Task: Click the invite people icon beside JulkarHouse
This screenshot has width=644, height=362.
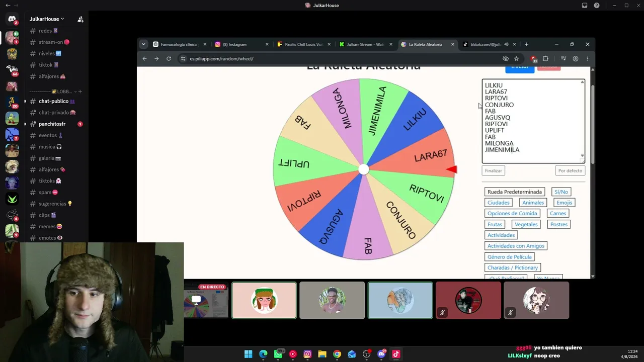Action: point(80,19)
